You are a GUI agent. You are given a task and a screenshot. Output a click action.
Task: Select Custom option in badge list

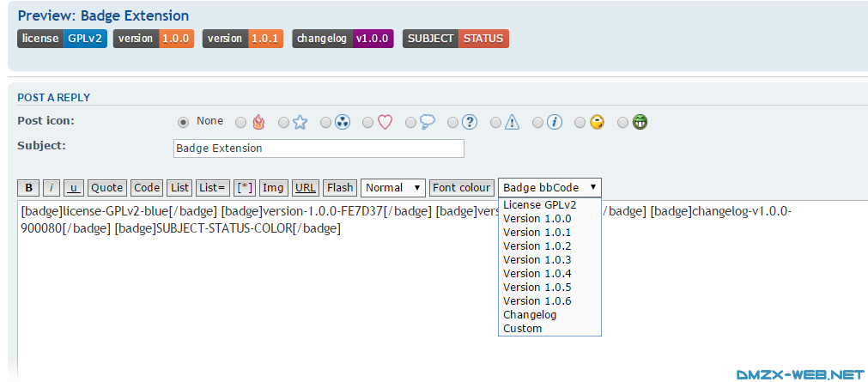pos(523,329)
